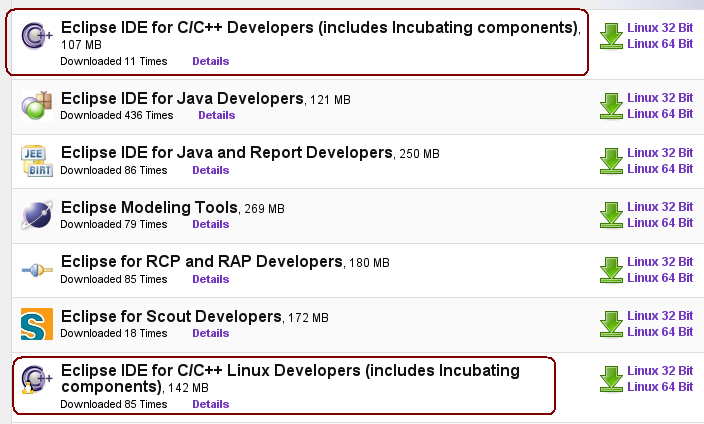The image size is (704, 424).
Task: Download Linux 32 Bit C/C++ Developers package
Action: click(659, 28)
